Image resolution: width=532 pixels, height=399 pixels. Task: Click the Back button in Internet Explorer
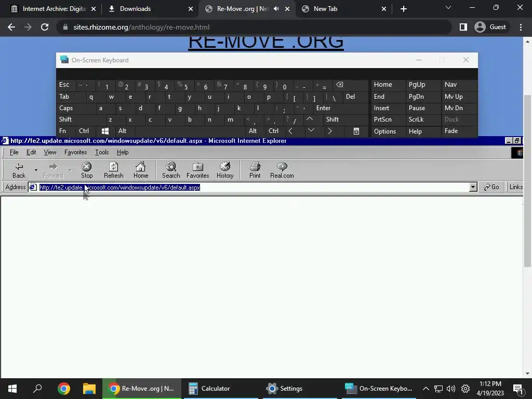pos(19,170)
